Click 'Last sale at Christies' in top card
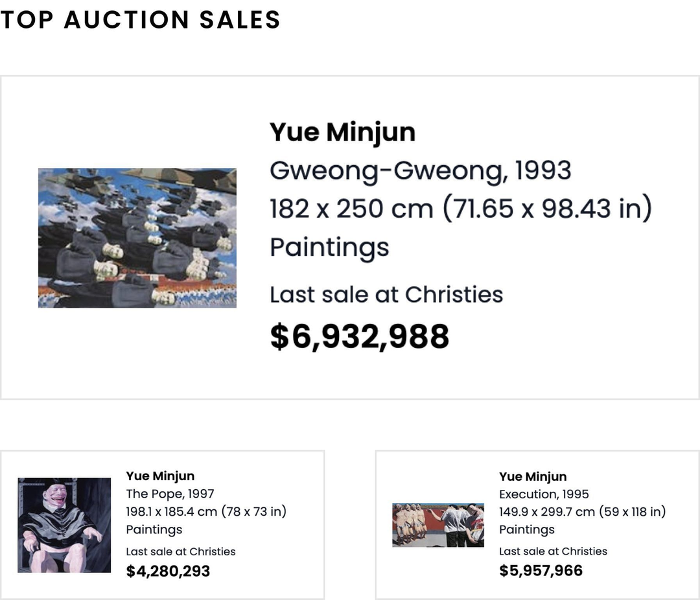Image resolution: width=700 pixels, height=600 pixels. pyautogui.click(x=386, y=295)
